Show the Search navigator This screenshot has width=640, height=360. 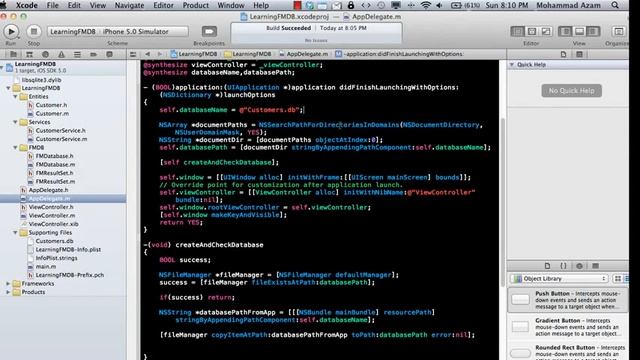pyautogui.click(x=45, y=54)
